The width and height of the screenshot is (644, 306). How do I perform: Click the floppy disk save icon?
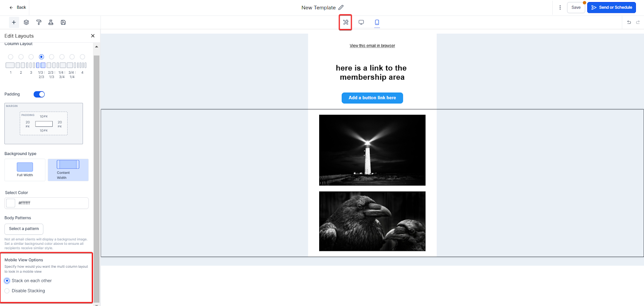tap(63, 23)
